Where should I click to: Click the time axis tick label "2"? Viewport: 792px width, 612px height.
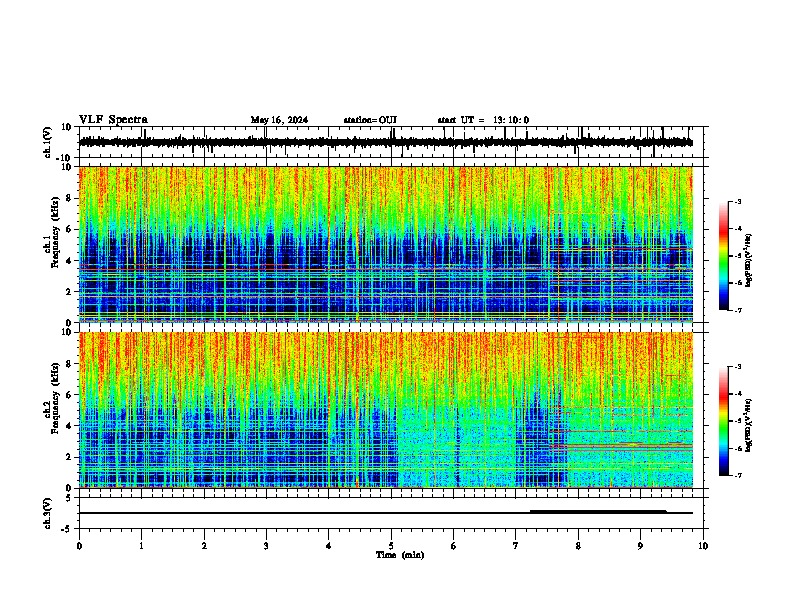tap(204, 546)
